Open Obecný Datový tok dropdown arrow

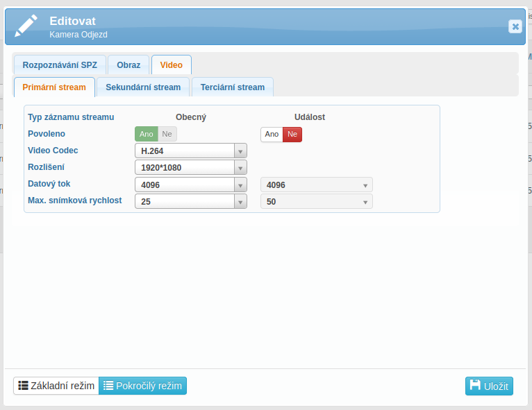(240, 185)
